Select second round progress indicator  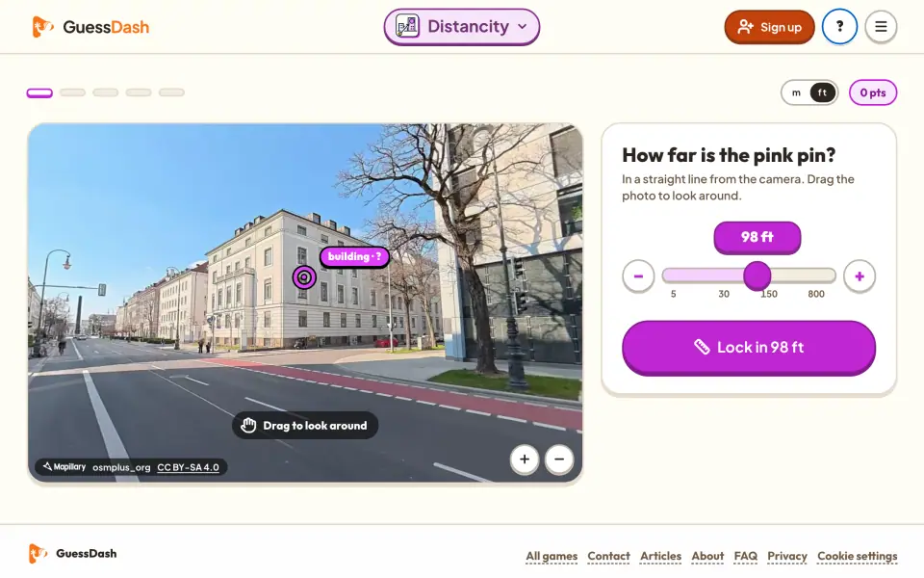[72, 92]
